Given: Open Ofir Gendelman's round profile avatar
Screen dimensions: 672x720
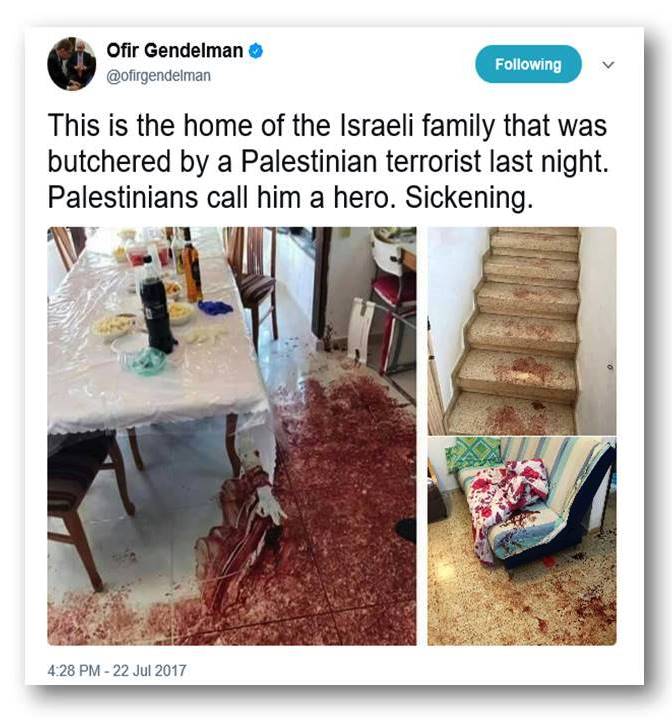Looking at the screenshot, I should [x=71, y=64].
